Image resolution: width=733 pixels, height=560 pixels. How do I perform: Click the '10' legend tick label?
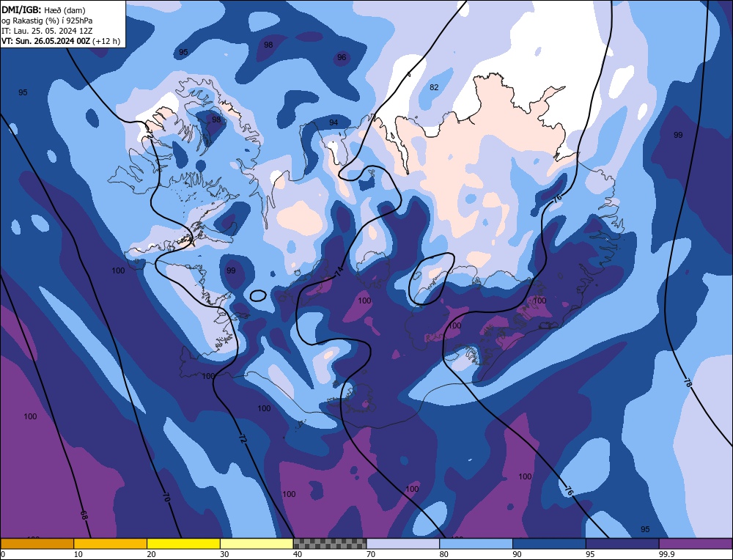coord(78,554)
